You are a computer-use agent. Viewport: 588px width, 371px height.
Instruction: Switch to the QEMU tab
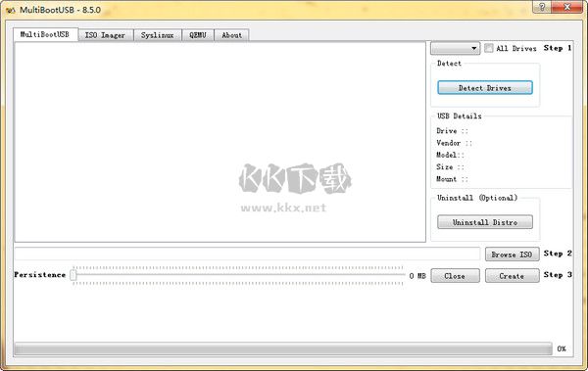[198, 35]
